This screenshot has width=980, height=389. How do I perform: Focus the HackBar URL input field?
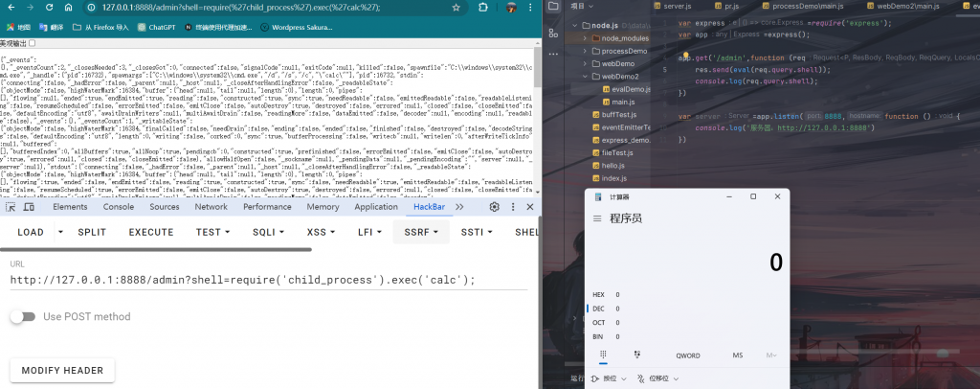tap(269, 280)
